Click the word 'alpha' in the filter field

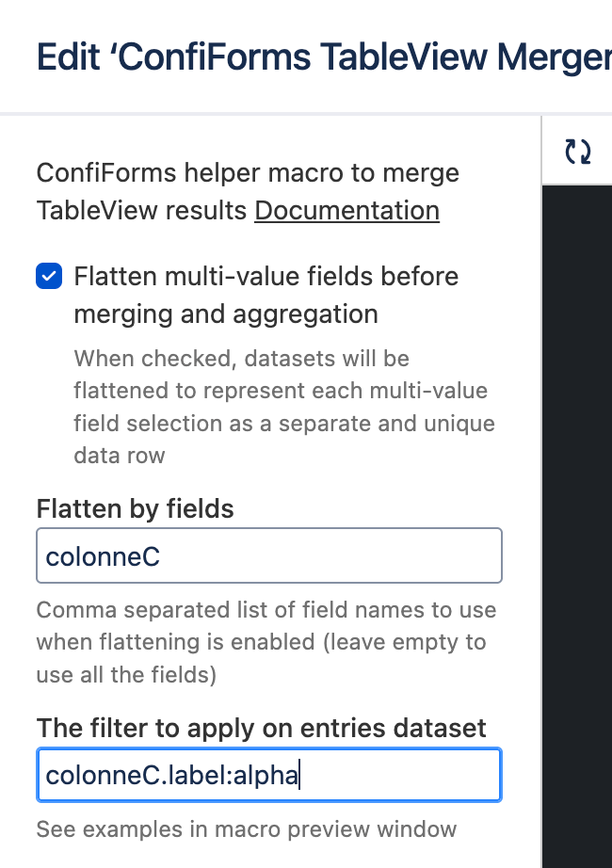[266, 777]
